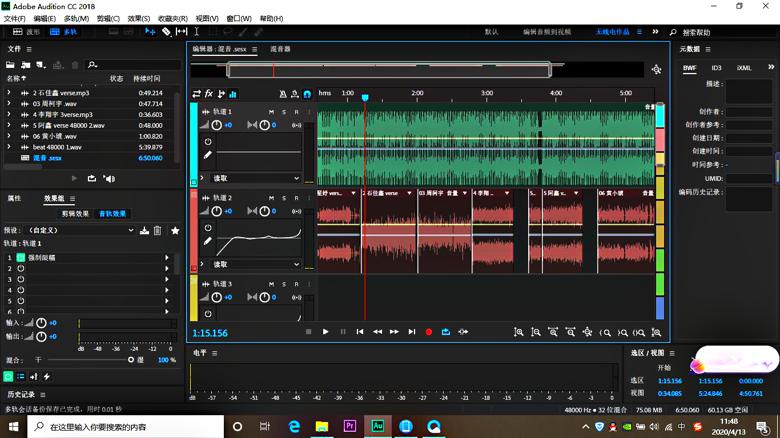Open the 预设 (自定义) preset dropdown
The image size is (780, 438).
(x=80, y=231)
